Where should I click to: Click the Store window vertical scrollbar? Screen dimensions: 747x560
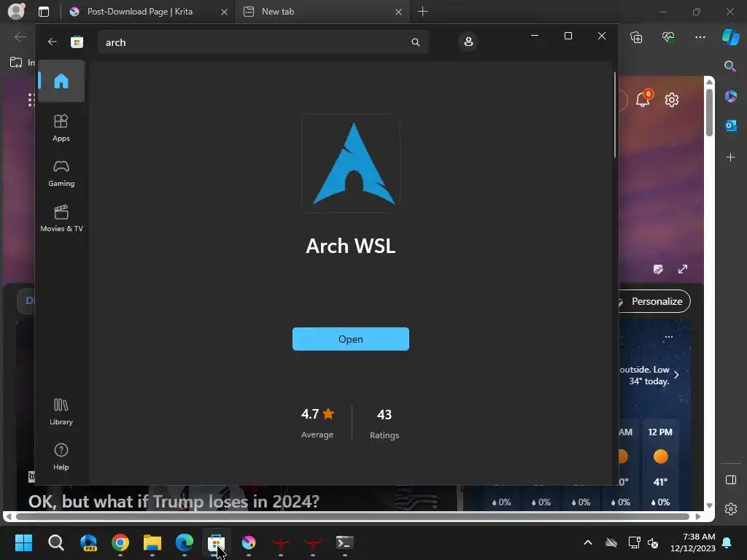coord(614,114)
